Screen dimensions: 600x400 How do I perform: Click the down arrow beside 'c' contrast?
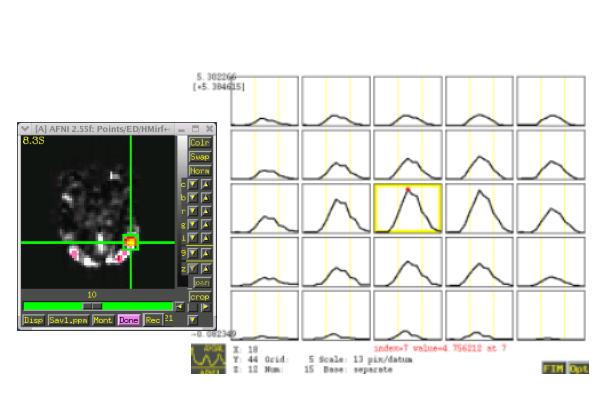click(x=193, y=184)
